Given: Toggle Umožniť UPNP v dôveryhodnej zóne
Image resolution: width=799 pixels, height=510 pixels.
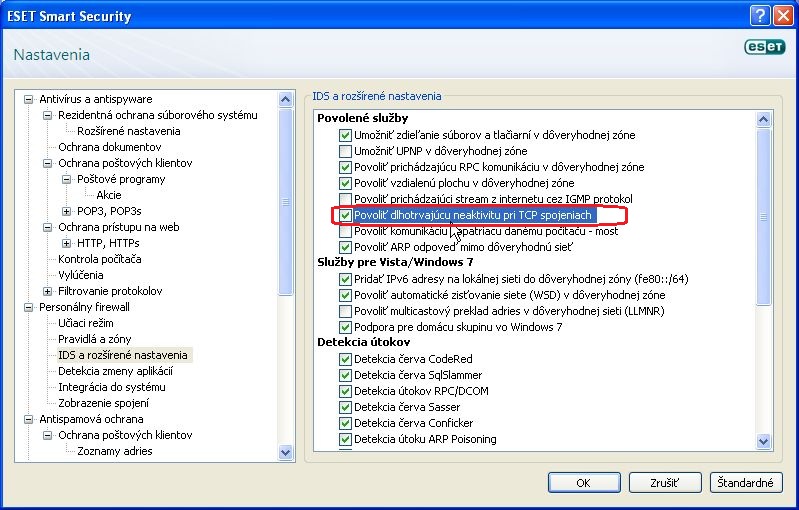Looking at the screenshot, I should click(x=345, y=151).
